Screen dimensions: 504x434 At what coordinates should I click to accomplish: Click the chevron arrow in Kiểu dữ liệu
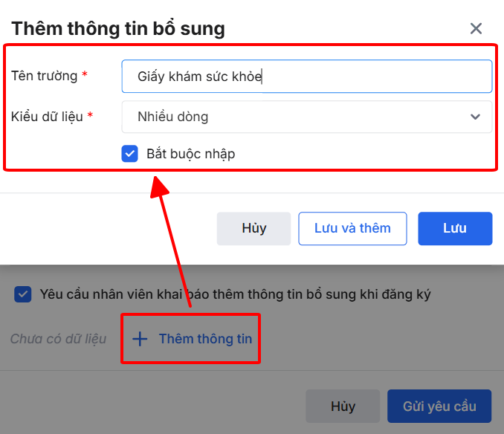point(476,117)
